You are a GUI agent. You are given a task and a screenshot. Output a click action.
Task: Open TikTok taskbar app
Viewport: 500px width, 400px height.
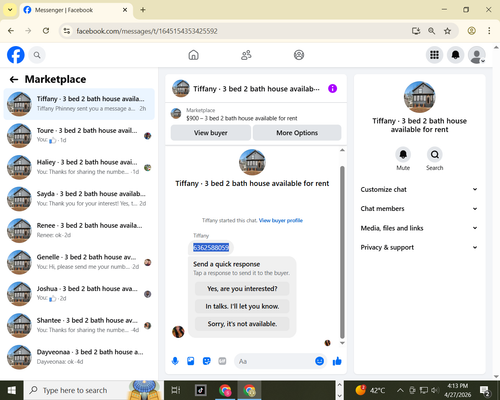tap(201, 390)
